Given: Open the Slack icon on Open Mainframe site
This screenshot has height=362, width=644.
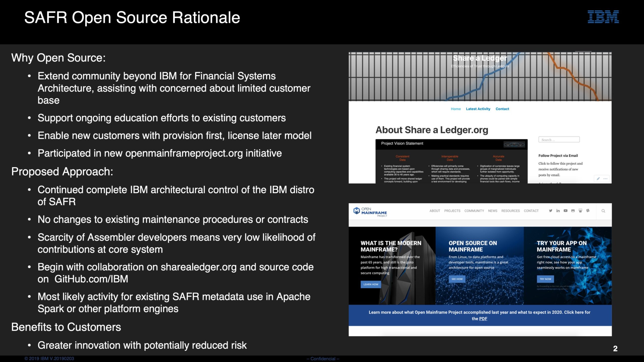Looking at the screenshot, I should [588, 210].
